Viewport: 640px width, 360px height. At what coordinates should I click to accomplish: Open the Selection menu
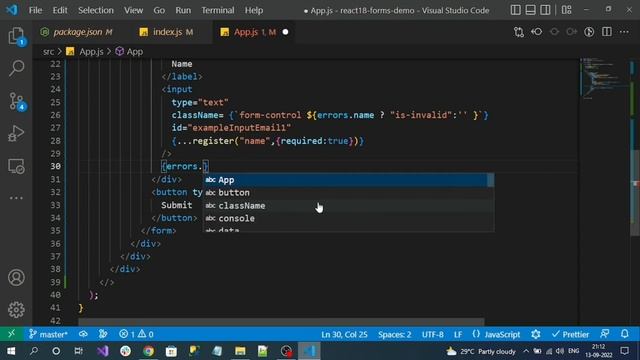pyautogui.click(x=96, y=10)
